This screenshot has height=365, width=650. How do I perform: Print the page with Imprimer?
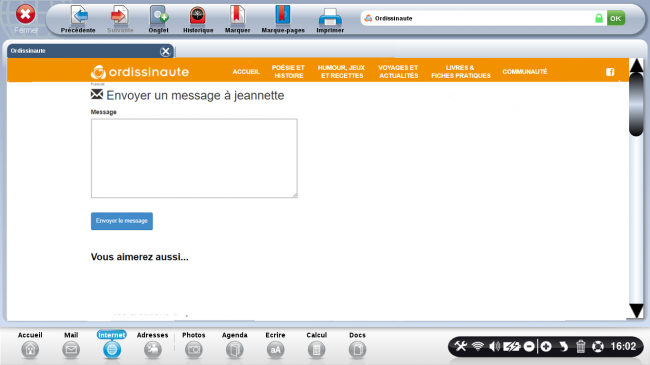click(330, 19)
